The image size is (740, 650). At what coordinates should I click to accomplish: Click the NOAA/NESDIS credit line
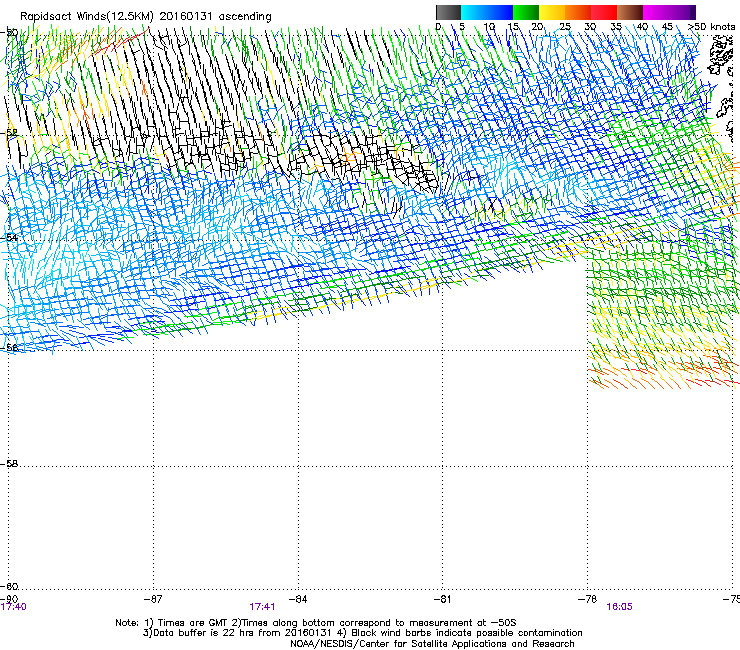432,644
